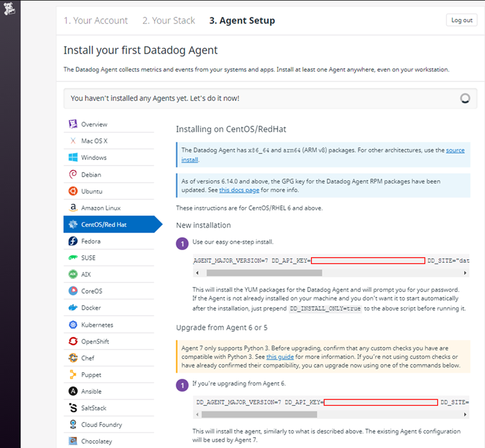Viewport: 485px width, 448px height.
Task: Click left scroll arrow of new installation command
Action: pyautogui.click(x=197, y=273)
